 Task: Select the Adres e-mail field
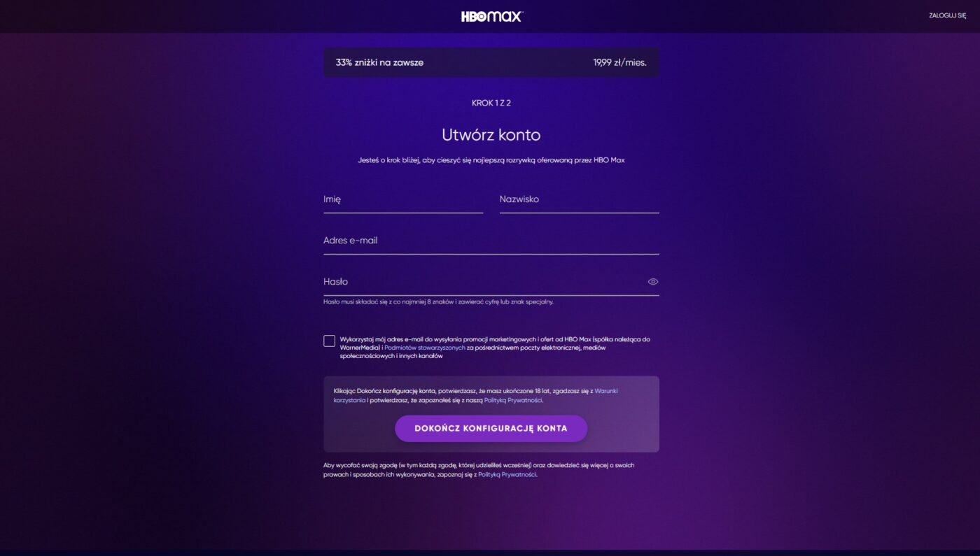pos(491,241)
